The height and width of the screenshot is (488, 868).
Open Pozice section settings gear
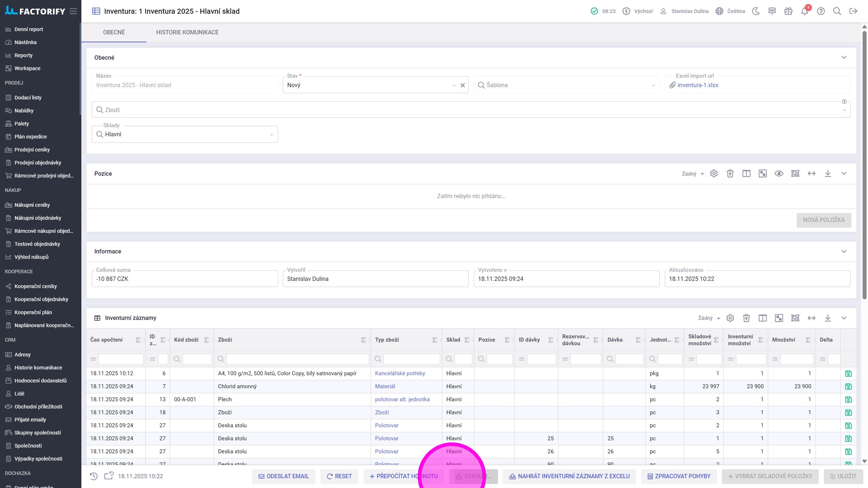pyautogui.click(x=714, y=174)
